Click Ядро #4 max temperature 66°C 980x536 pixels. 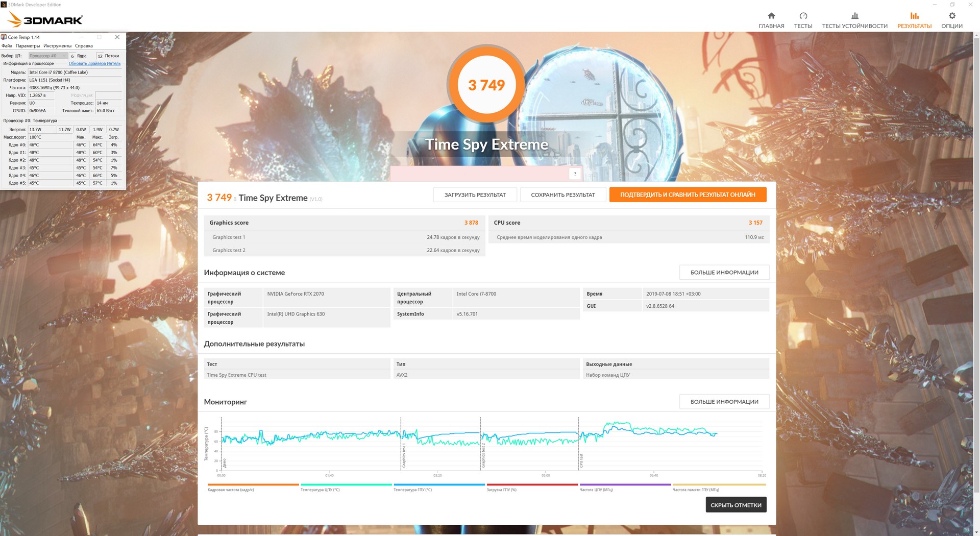pyautogui.click(x=97, y=176)
